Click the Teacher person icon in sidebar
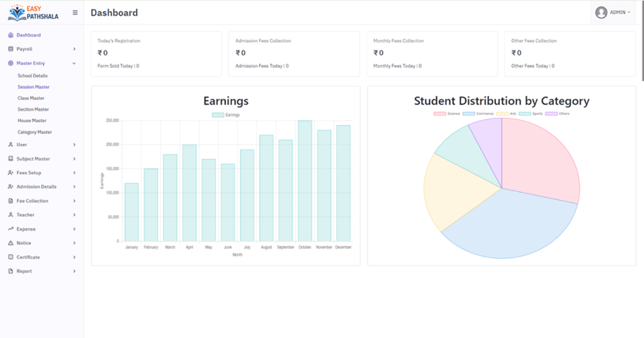The width and height of the screenshot is (644, 338). [11, 215]
